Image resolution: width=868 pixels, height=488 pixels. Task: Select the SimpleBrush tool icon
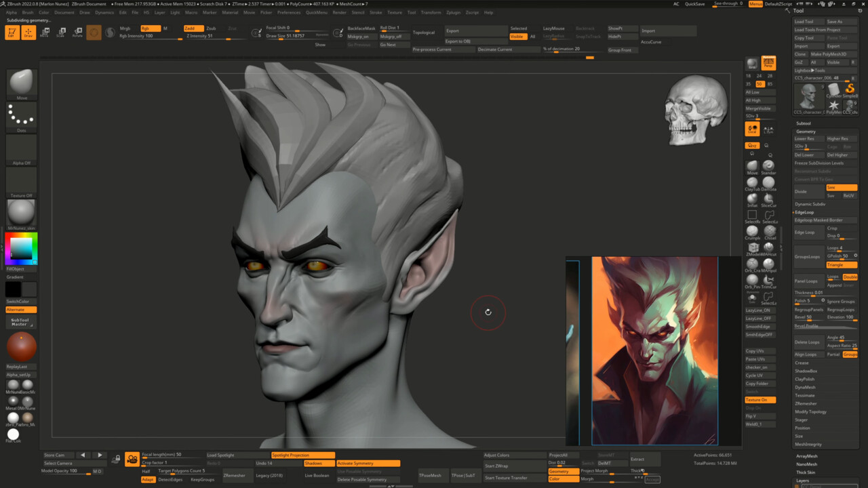[x=850, y=90]
